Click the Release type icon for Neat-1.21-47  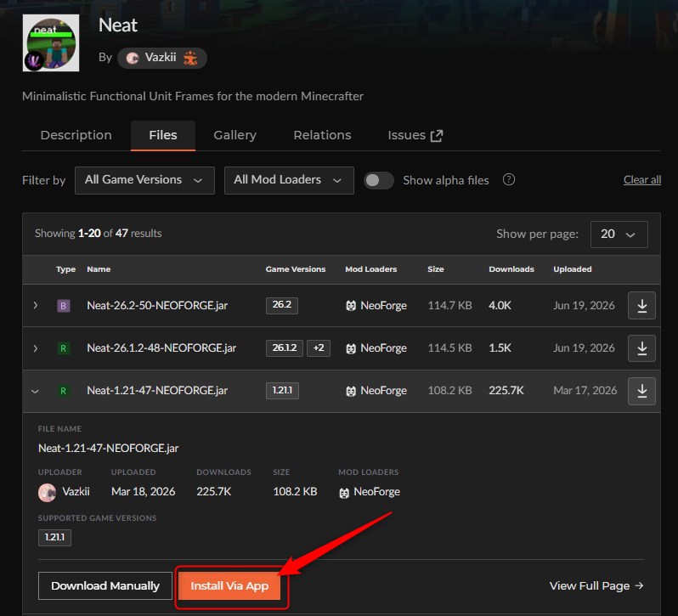(x=64, y=391)
